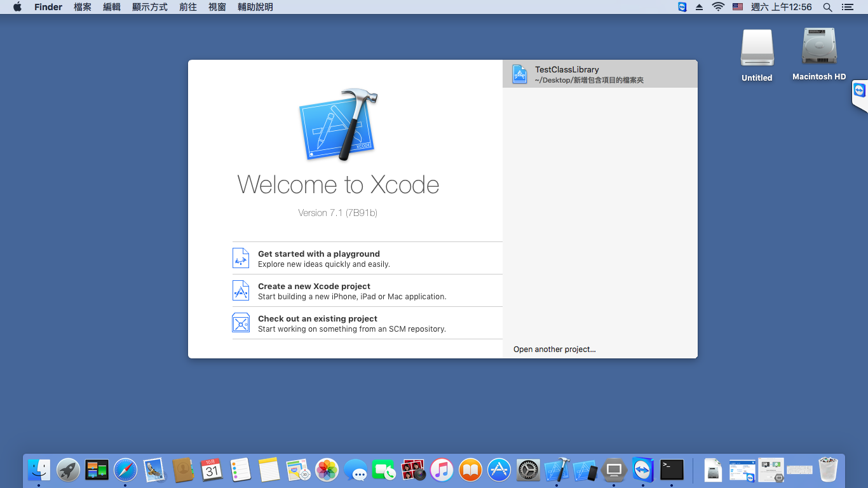Open Terminal in the Dock

672,470
